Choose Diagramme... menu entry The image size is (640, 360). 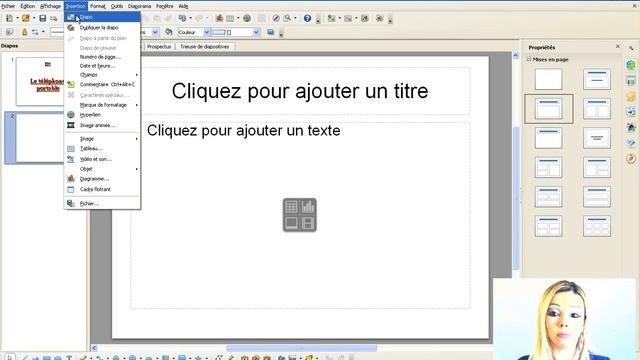[102, 179]
